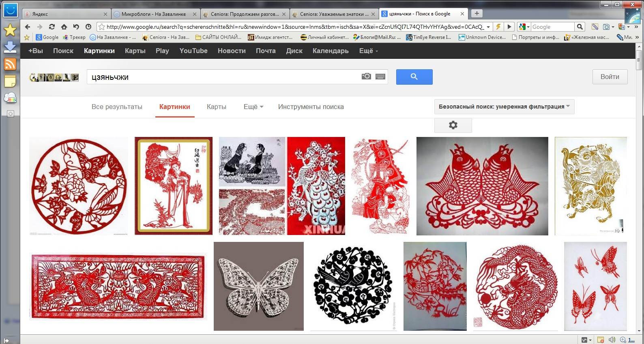Open search settings gear button
Screen dimensions: 644x344
tap(453, 125)
